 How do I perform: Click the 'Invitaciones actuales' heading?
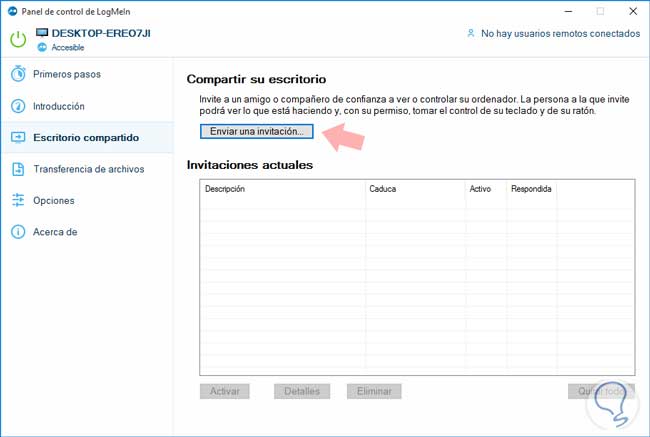click(x=250, y=165)
